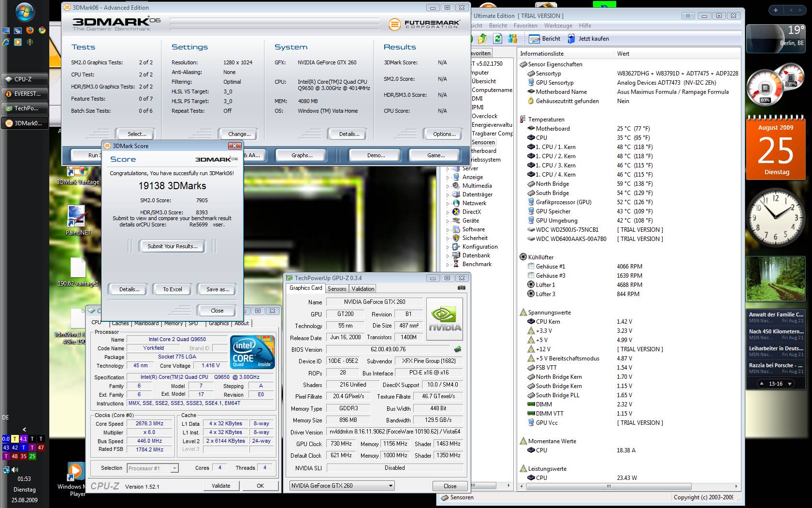The height and width of the screenshot is (508, 812).
Task: Click the Everest refresh toolbar icon
Action: click(x=497, y=39)
